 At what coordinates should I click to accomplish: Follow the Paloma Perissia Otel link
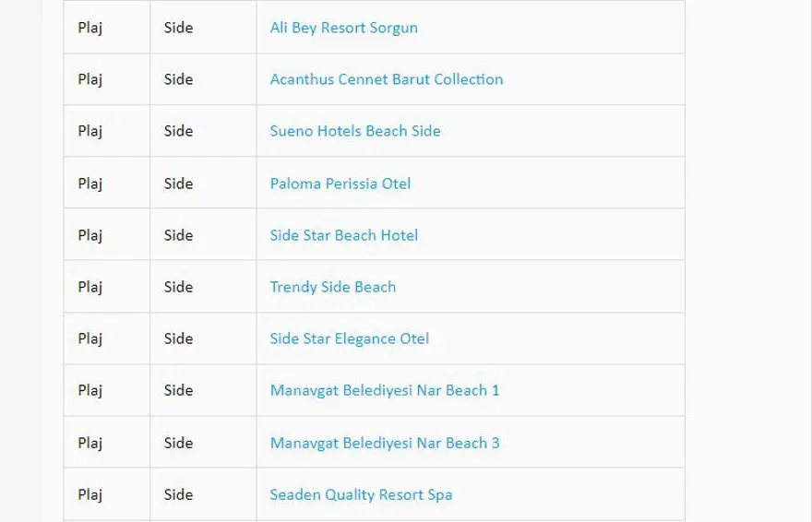340,184
